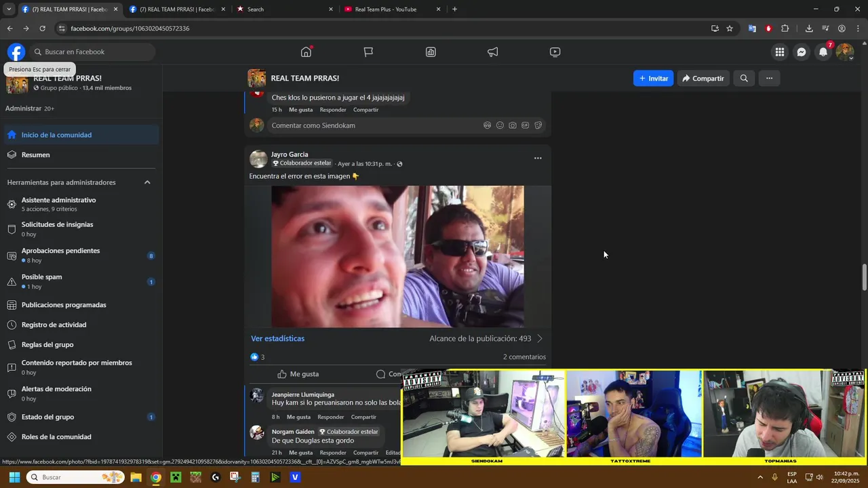This screenshot has height=488, width=868.
Task: Open Jayro Garcia post options menu
Action: (x=538, y=158)
